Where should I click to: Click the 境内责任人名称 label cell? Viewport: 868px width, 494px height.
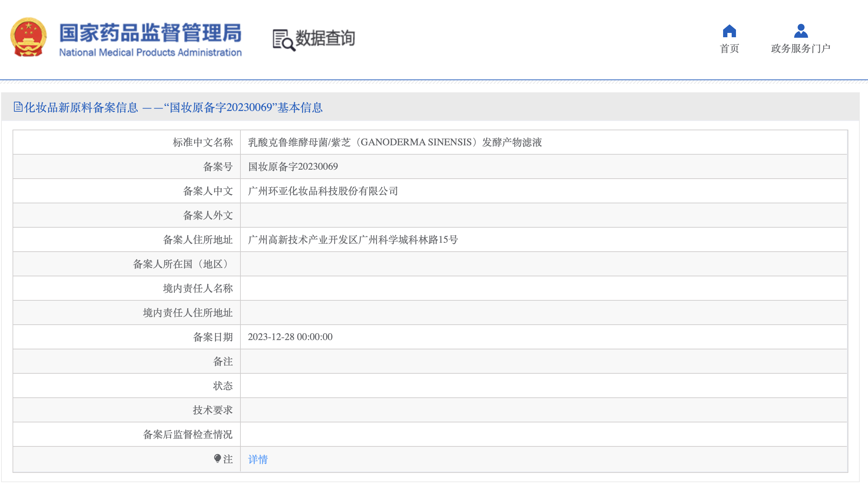(x=127, y=289)
